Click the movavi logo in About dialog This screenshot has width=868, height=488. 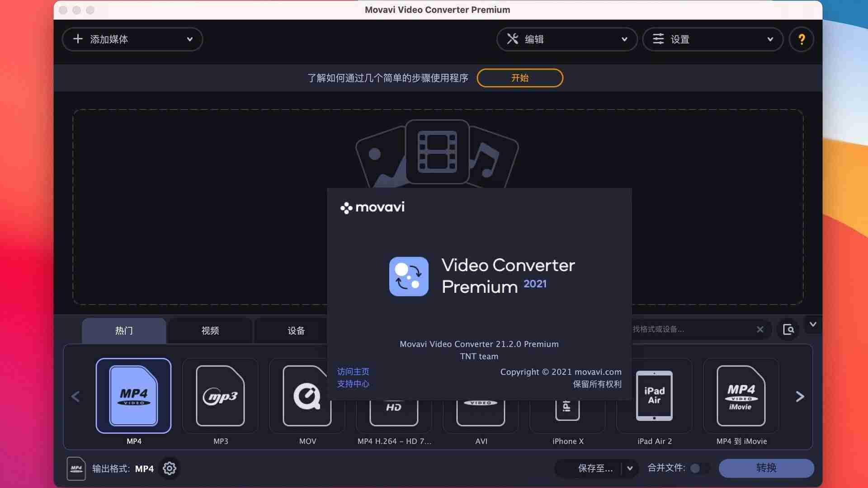click(373, 207)
